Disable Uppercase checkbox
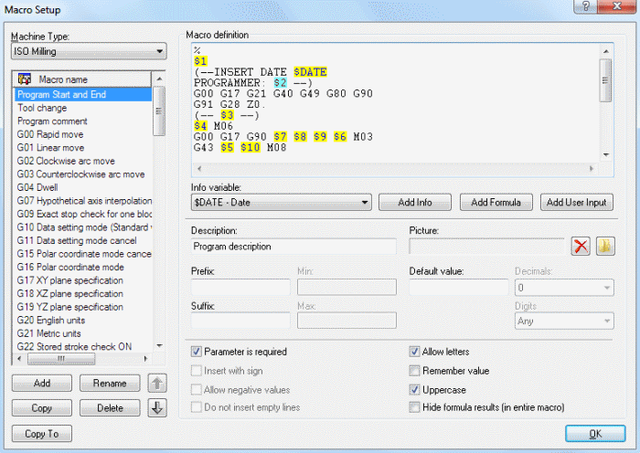640x453 pixels. click(x=414, y=390)
